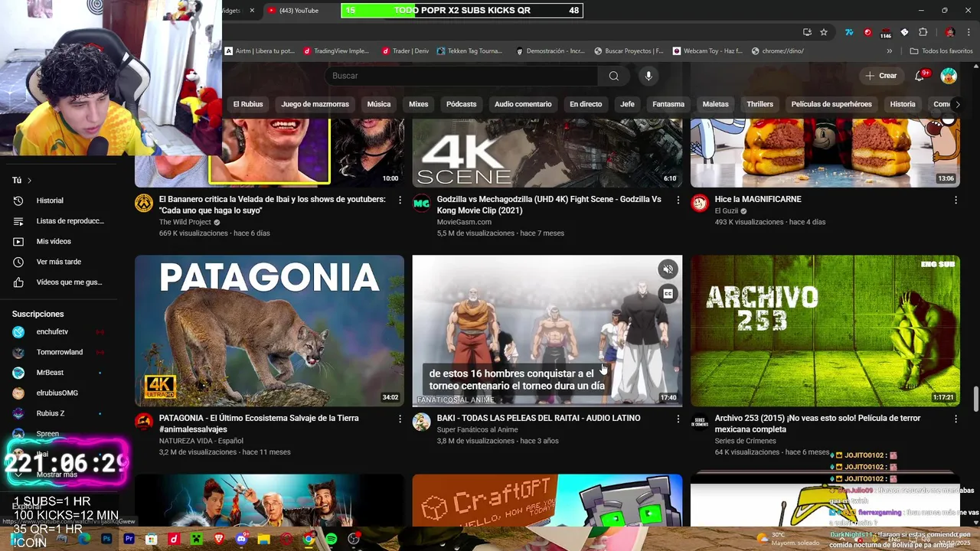980x551 pixels.
Task: Open the YouTube account avatar menu
Action: pyautogui.click(x=949, y=76)
